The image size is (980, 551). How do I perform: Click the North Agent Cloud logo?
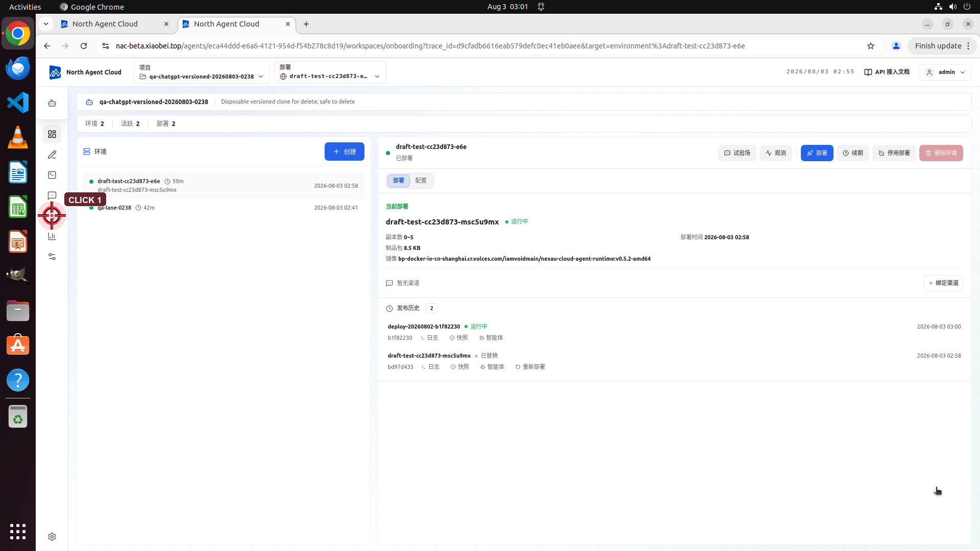pyautogui.click(x=85, y=72)
